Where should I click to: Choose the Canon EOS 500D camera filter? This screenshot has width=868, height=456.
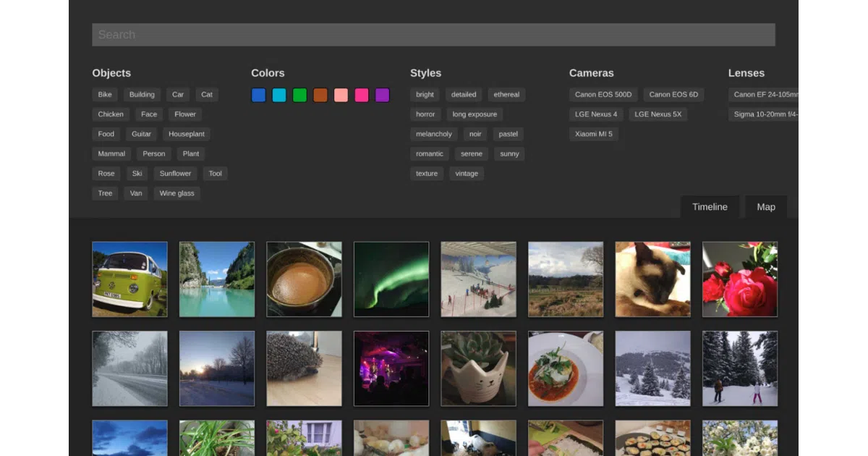[x=603, y=95]
